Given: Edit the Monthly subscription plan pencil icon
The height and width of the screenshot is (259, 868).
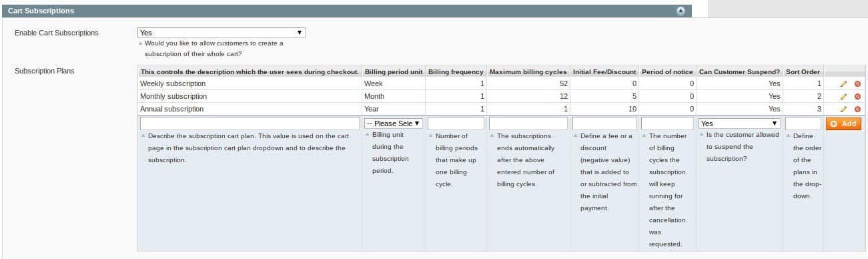Looking at the screenshot, I should [843, 96].
